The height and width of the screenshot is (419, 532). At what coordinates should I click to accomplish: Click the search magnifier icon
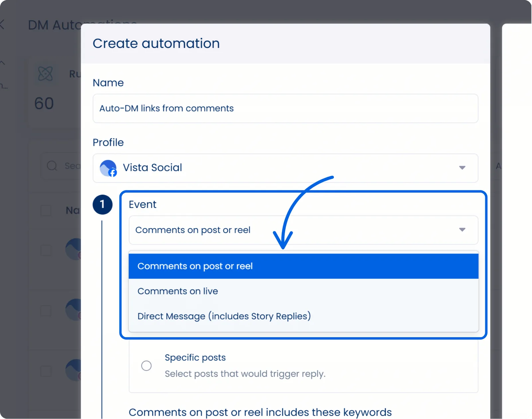(52, 165)
